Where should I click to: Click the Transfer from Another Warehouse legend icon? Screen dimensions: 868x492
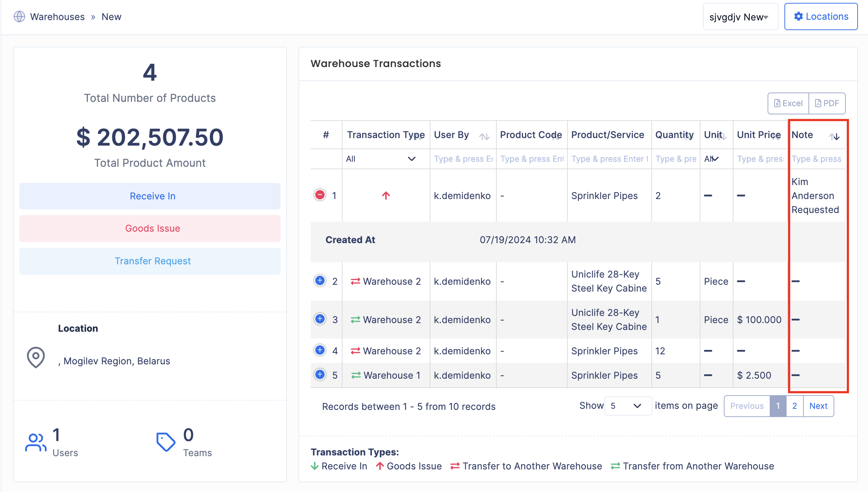615,466
